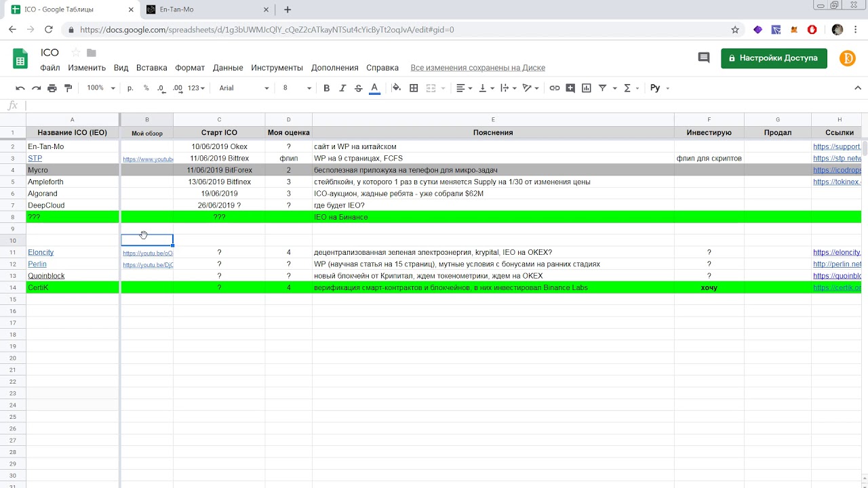Open the 123 number format dropdown
This screenshot has height=488, width=868.
coord(197,88)
